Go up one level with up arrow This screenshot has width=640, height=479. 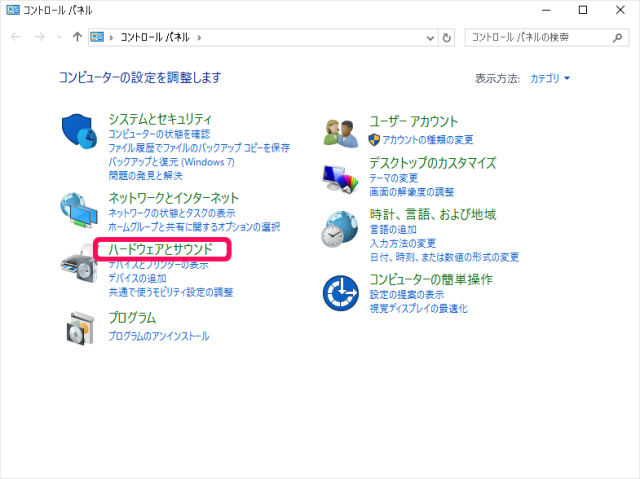click(x=77, y=37)
